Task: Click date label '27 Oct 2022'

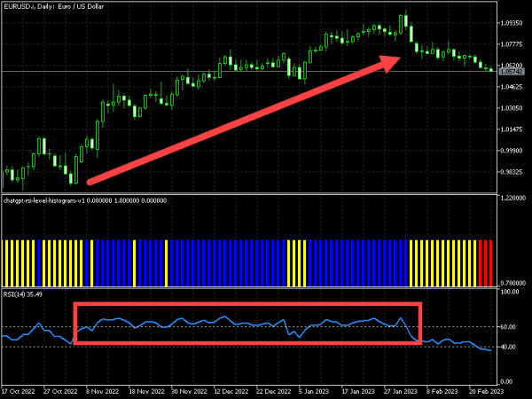Action: [x=60, y=392]
